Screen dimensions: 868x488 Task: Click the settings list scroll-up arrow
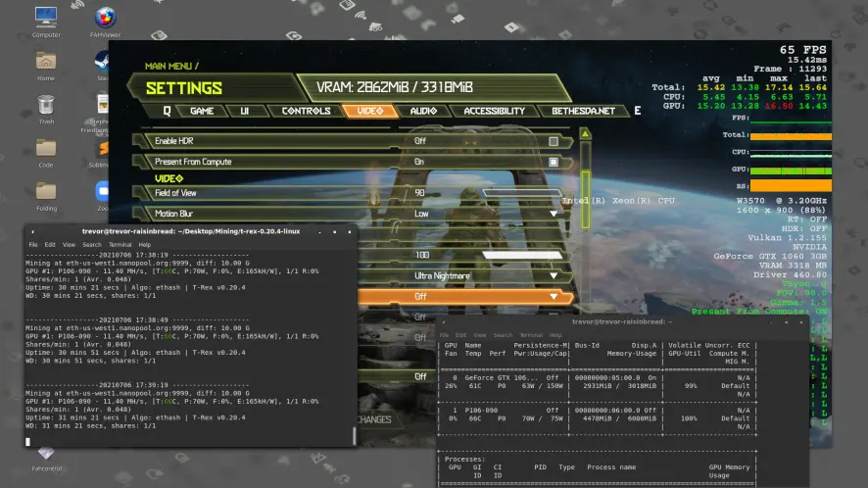pyautogui.click(x=585, y=133)
